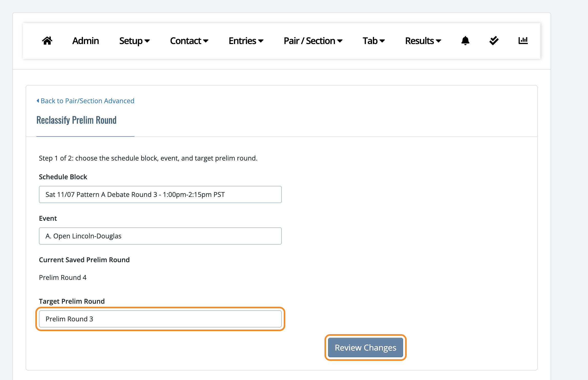
Task: Go to the home icon
Action: [x=47, y=41]
